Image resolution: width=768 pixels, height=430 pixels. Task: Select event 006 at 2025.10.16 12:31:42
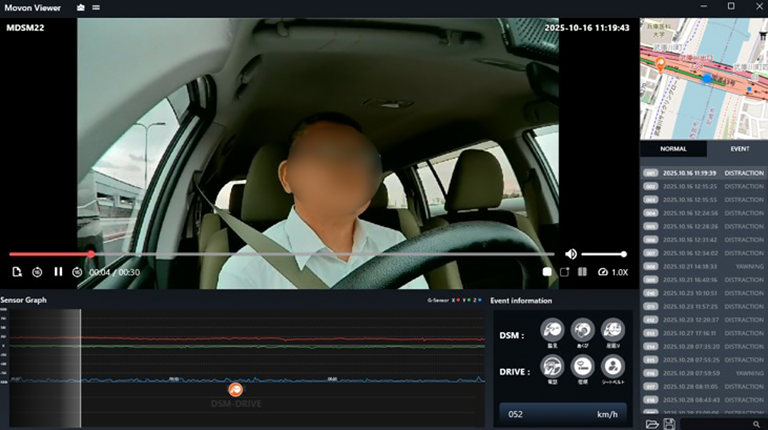704,239
